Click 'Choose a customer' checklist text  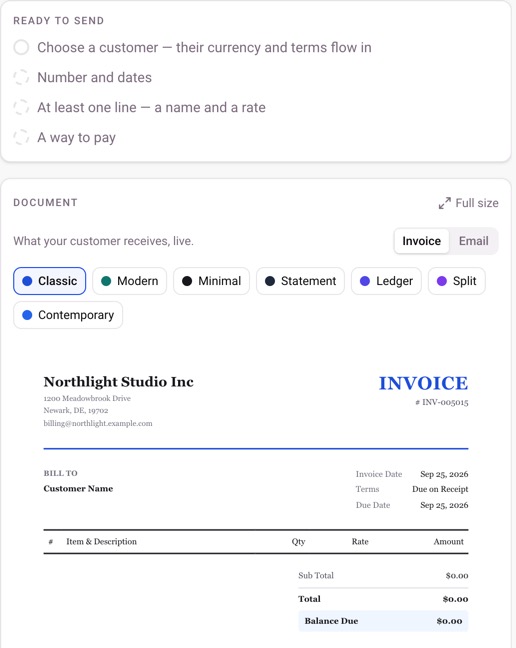[x=204, y=48]
